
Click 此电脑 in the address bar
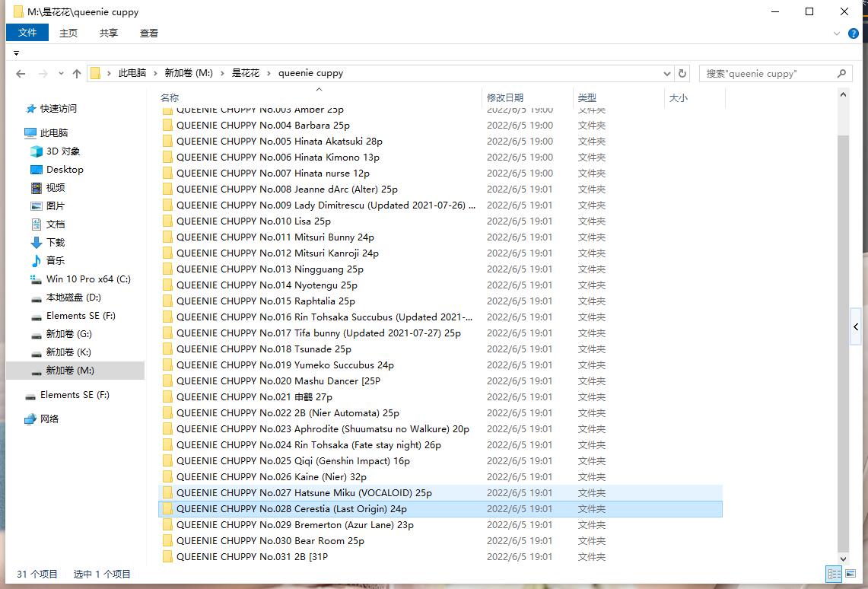point(132,73)
